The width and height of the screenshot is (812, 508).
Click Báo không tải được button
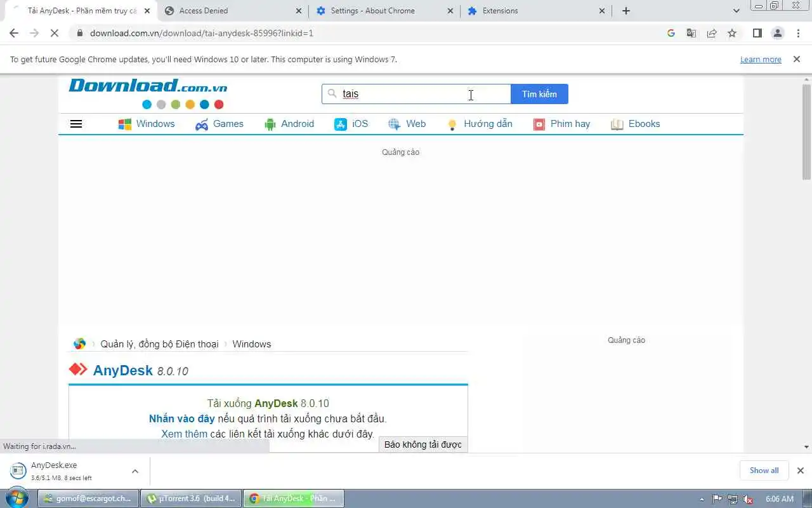pyautogui.click(x=423, y=444)
